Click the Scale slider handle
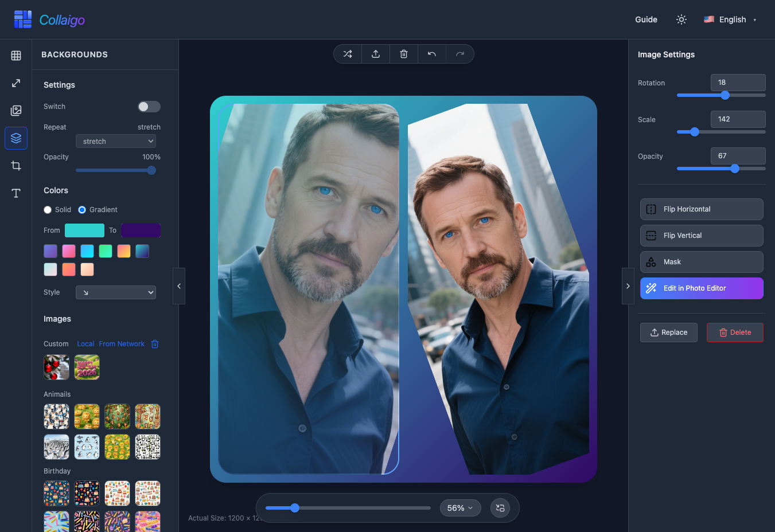 click(x=695, y=132)
